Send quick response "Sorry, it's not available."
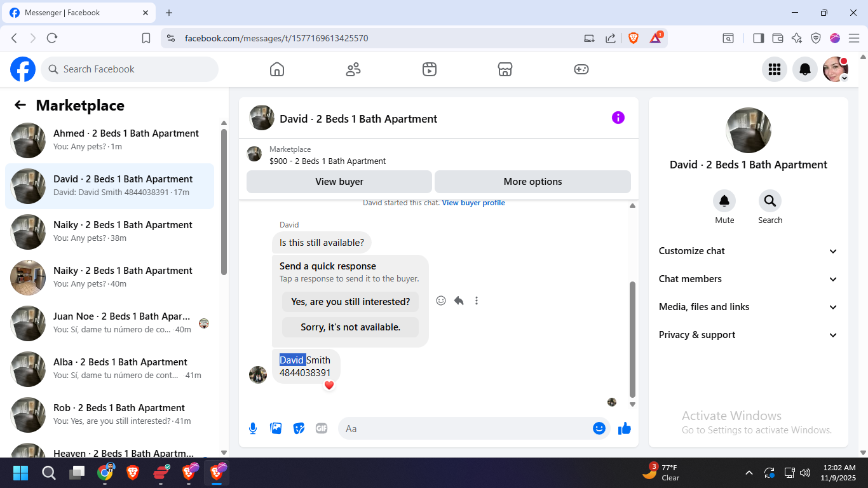 (351, 327)
